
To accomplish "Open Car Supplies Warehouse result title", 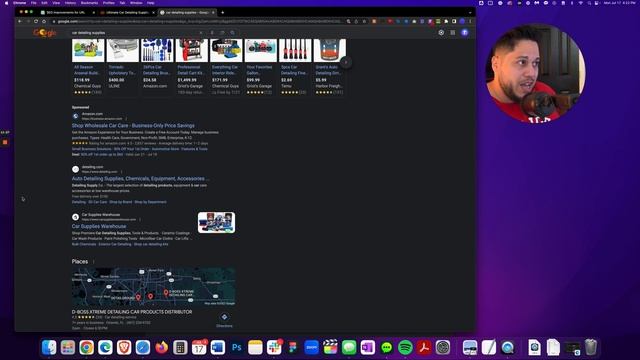I will point(99,226).
